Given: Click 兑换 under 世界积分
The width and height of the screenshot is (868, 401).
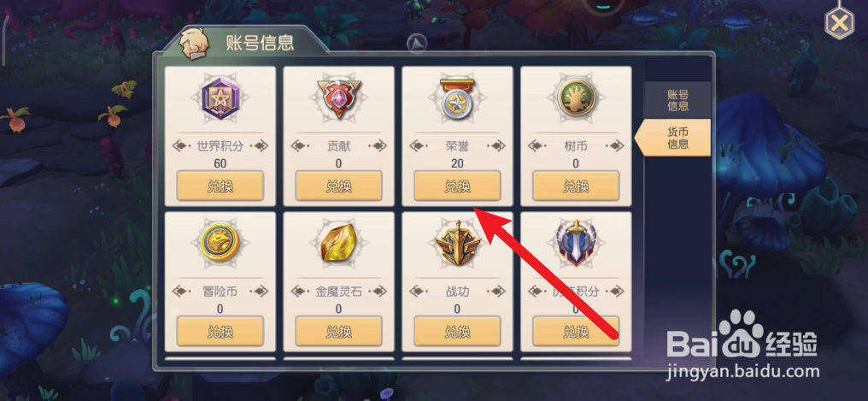Looking at the screenshot, I should tap(220, 186).
